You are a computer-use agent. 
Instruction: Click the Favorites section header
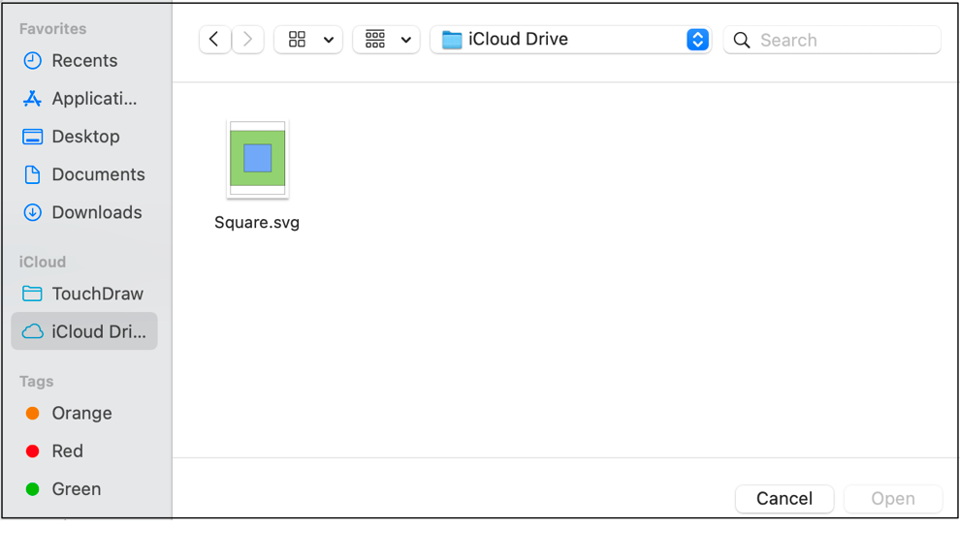[52, 29]
